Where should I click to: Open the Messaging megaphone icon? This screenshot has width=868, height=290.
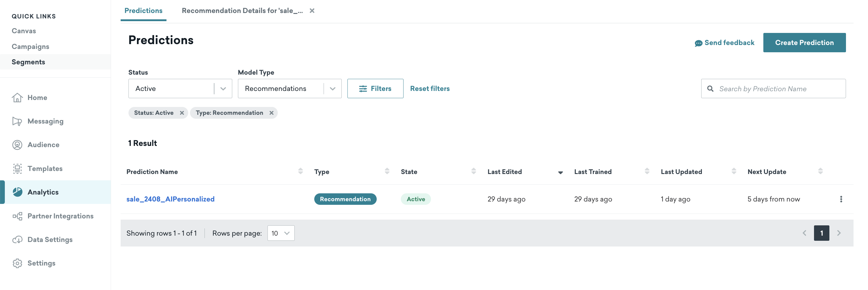[x=17, y=121]
